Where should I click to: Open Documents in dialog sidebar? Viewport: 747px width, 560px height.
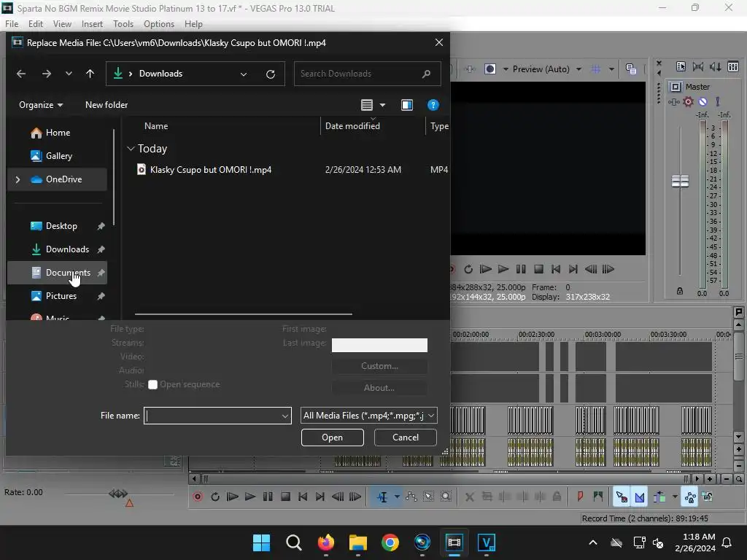(57, 273)
